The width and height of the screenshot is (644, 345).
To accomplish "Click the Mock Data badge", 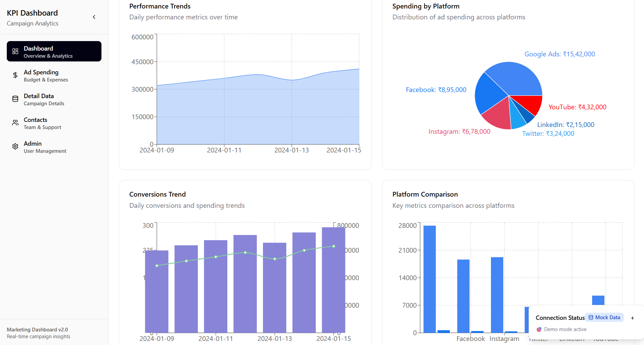I will (x=604, y=317).
